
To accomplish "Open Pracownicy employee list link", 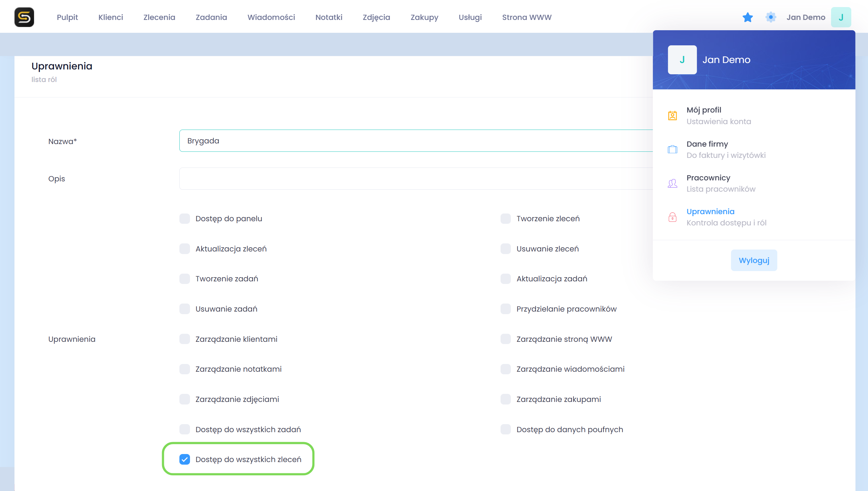I will (721, 183).
